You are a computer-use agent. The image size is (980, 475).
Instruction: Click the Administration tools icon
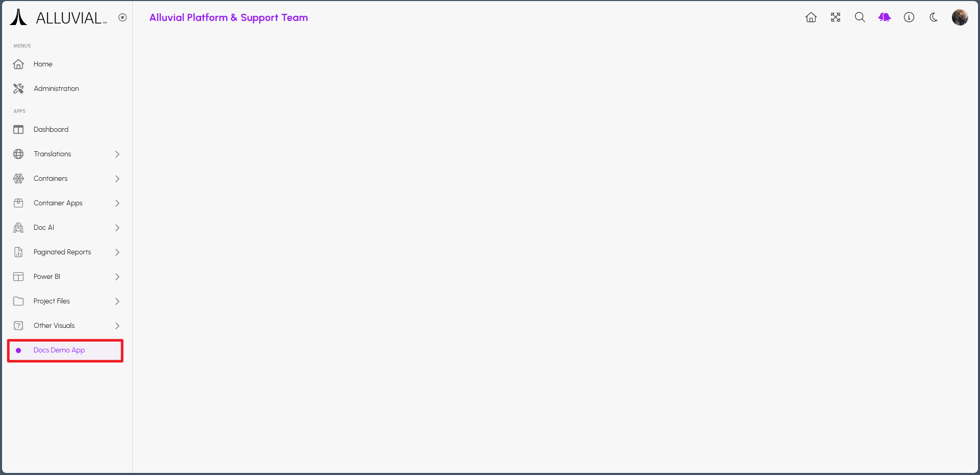click(x=18, y=89)
